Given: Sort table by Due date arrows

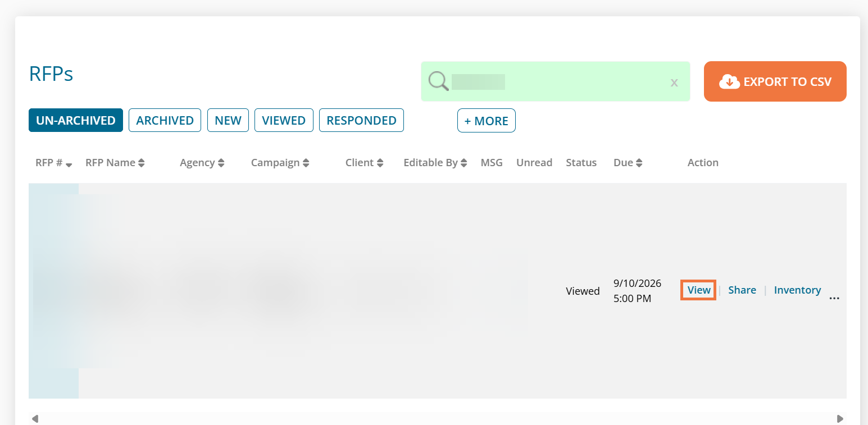Looking at the screenshot, I should (x=639, y=163).
